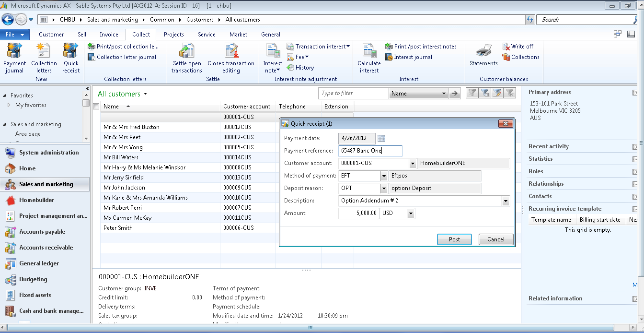644x333 pixels.
Task: Open customer Statements
Action: pos(483,55)
